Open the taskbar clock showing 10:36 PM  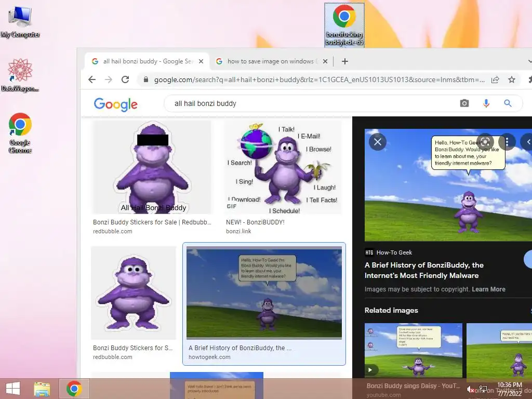pos(510,389)
